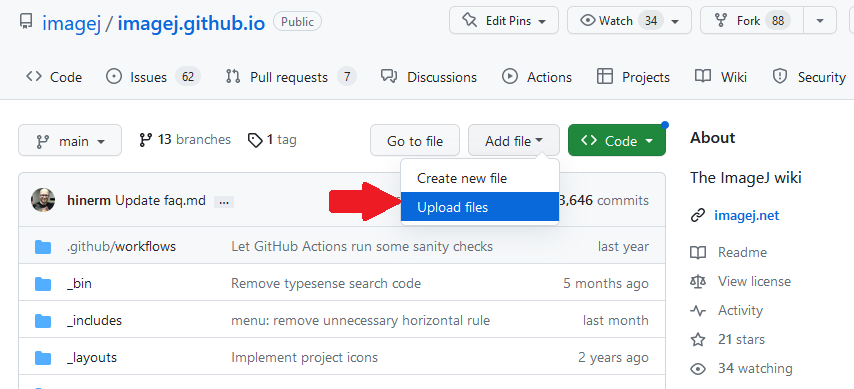Image resolution: width=854 pixels, height=389 pixels.
Task: Toggle the Add file dropdown button
Action: (x=514, y=141)
